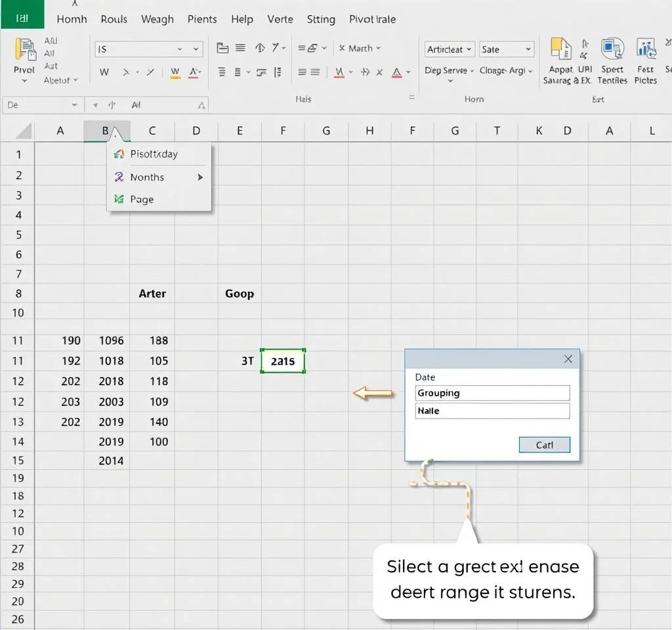Click the cell containing 3T
672x630 pixels.
(240, 361)
